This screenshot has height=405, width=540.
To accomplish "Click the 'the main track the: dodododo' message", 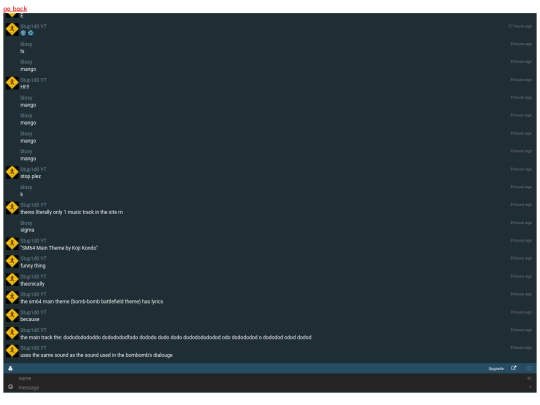I will pos(166,337).
